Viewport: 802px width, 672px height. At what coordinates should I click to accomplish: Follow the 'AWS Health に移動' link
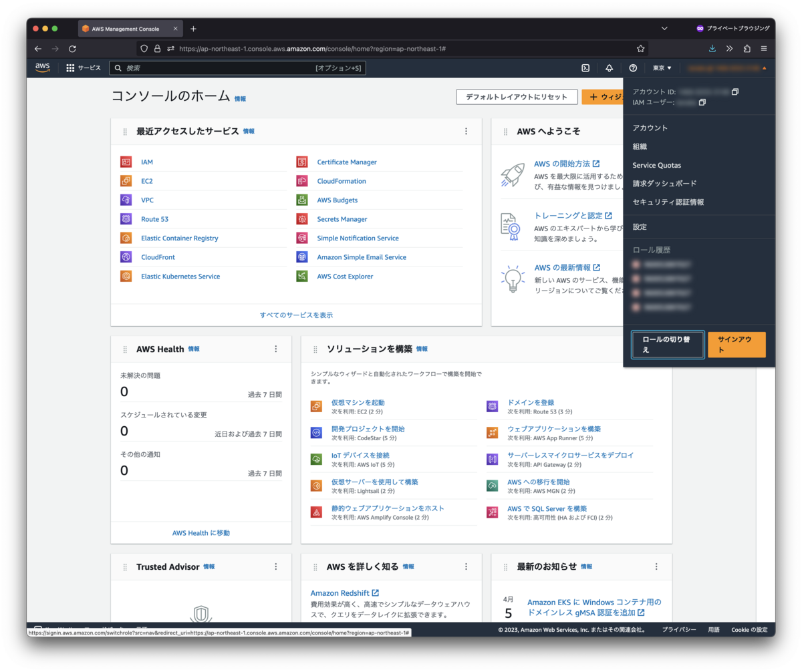(x=201, y=532)
